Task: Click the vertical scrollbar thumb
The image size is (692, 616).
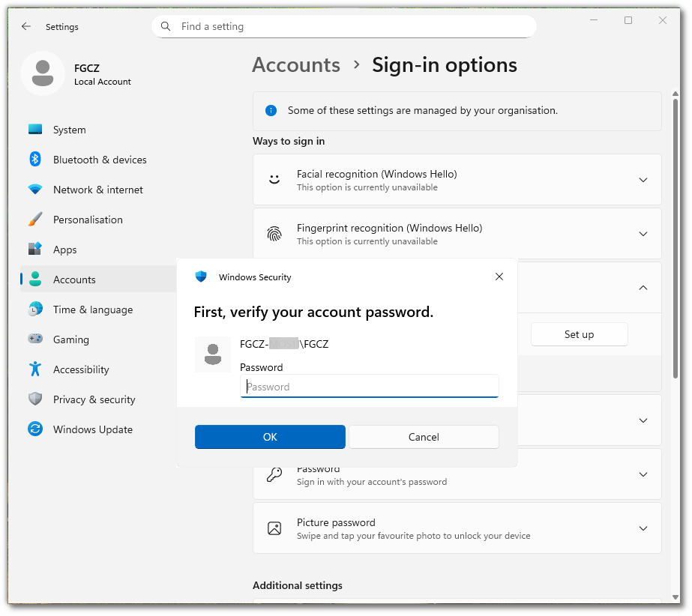Action: (x=676, y=238)
